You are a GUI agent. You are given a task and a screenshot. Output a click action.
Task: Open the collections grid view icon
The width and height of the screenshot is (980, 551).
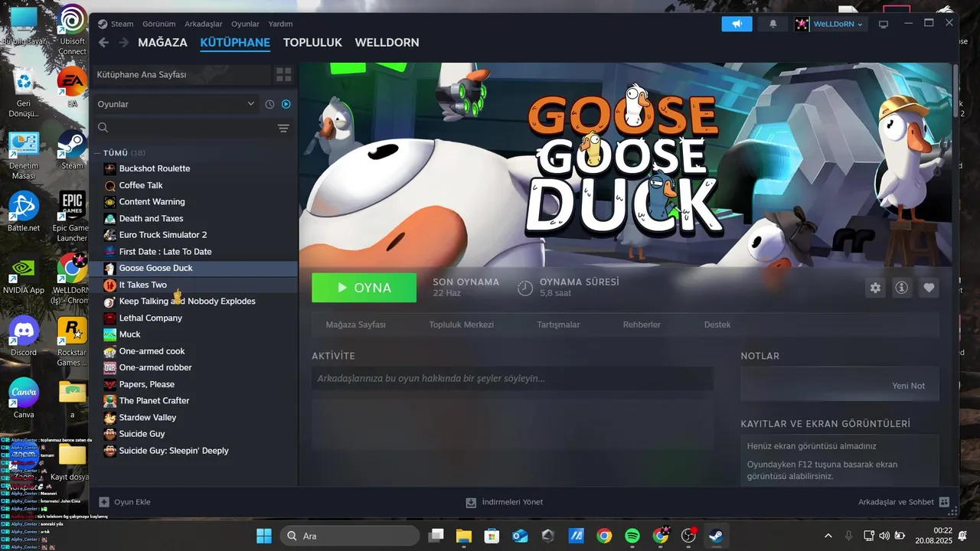pyautogui.click(x=283, y=74)
